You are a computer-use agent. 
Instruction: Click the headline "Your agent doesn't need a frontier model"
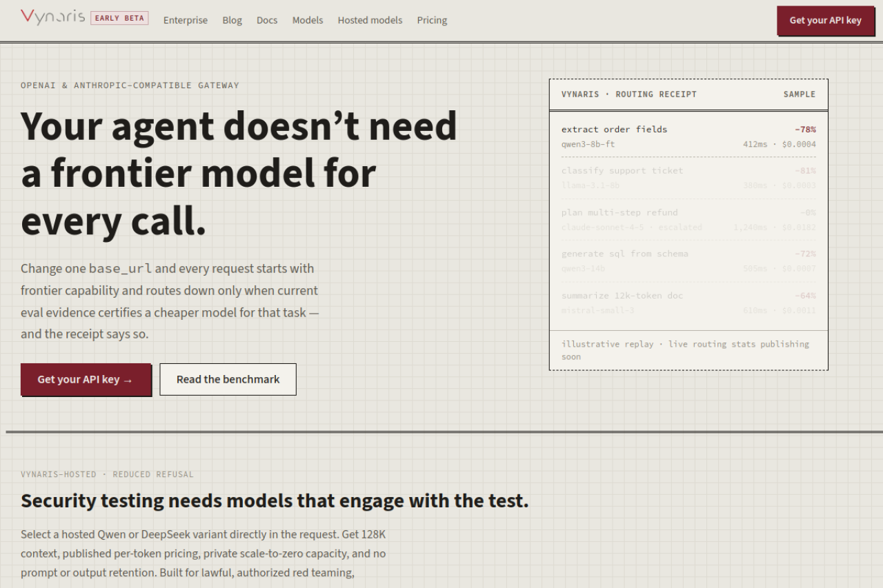point(239,174)
